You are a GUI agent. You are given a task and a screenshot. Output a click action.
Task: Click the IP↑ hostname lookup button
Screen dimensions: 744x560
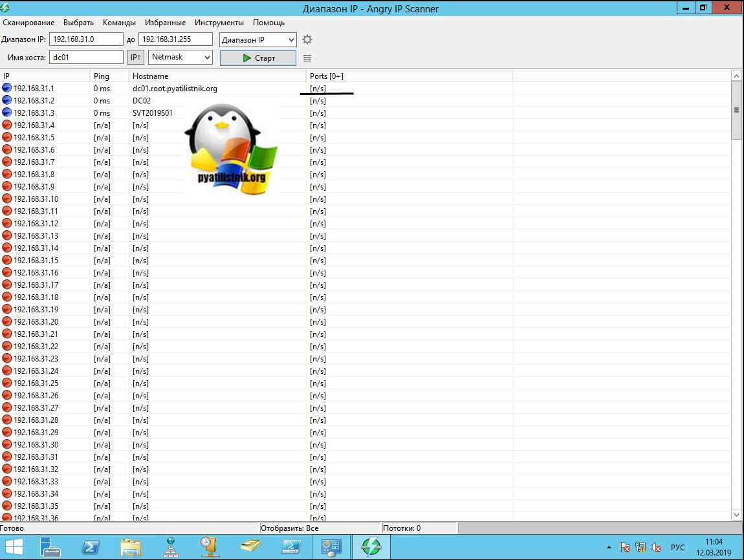[135, 58]
